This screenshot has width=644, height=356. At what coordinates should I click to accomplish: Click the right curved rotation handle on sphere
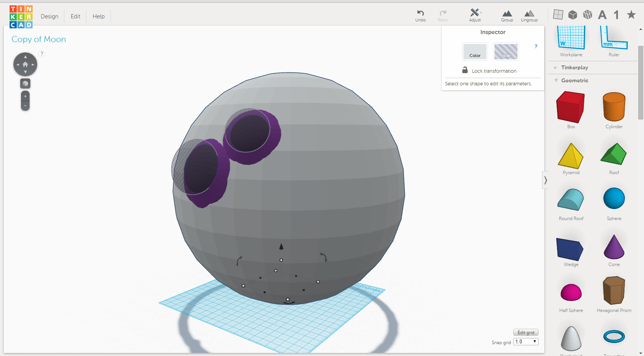pyautogui.click(x=324, y=257)
